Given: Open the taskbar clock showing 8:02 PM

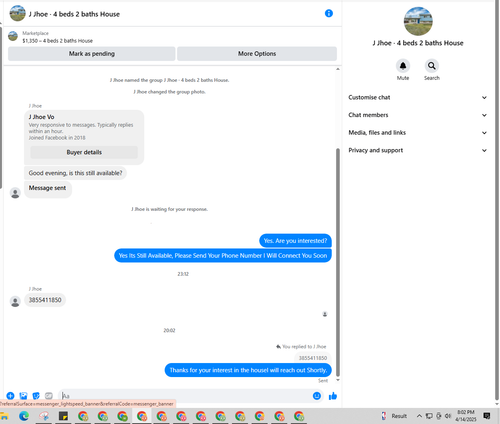Looking at the screenshot, I should (x=466, y=416).
